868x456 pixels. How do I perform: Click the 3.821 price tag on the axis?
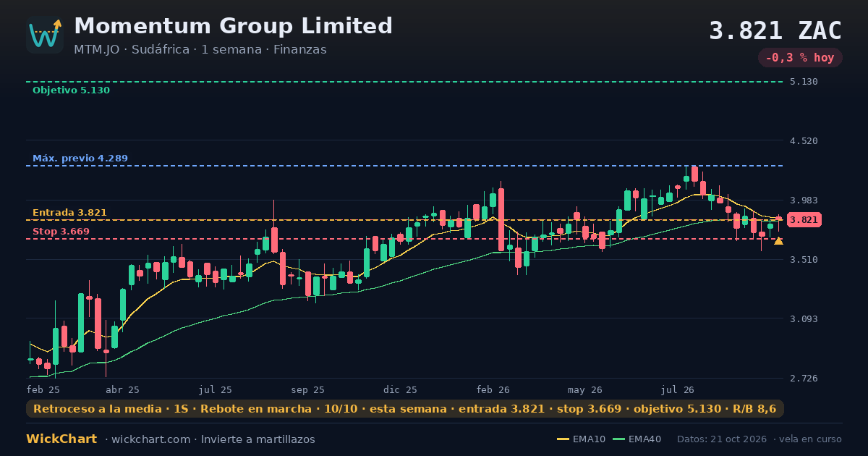click(x=804, y=220)
